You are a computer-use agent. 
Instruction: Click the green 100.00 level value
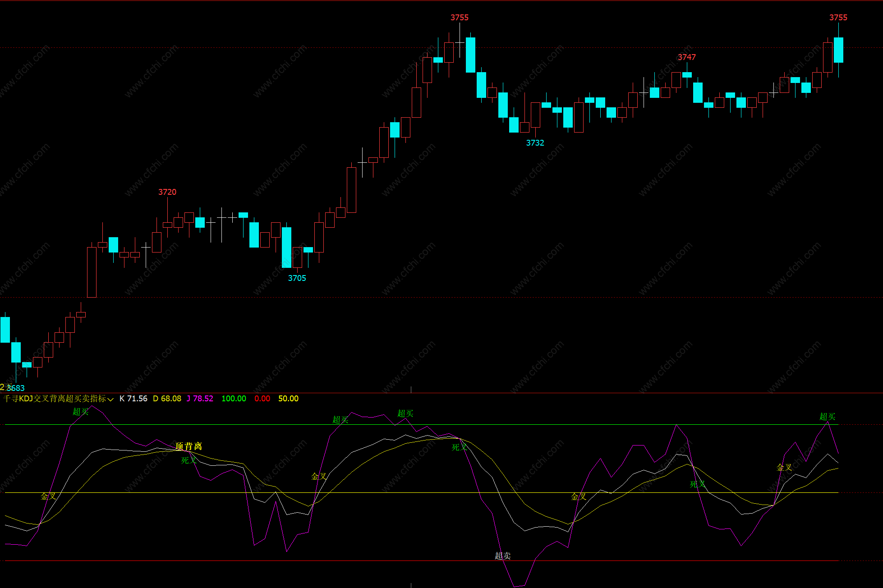point(234,399)
